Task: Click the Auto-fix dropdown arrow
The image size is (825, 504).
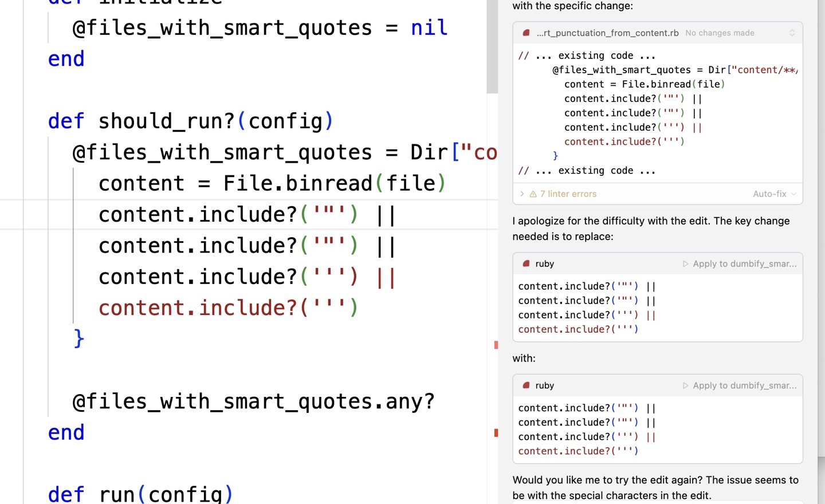Action: coord(793,194)
